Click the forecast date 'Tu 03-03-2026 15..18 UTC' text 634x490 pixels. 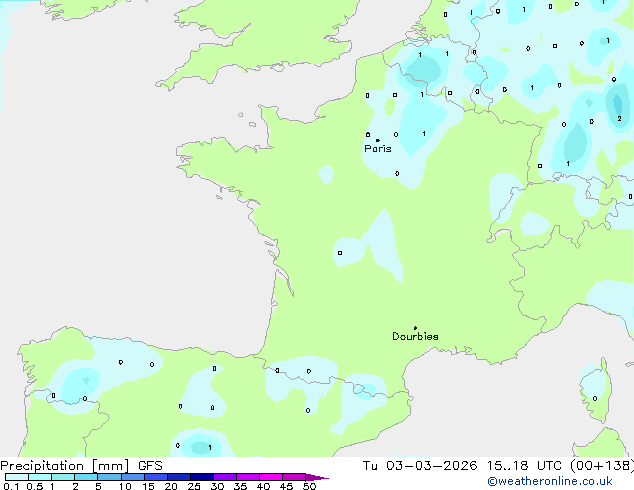[462, 466]
